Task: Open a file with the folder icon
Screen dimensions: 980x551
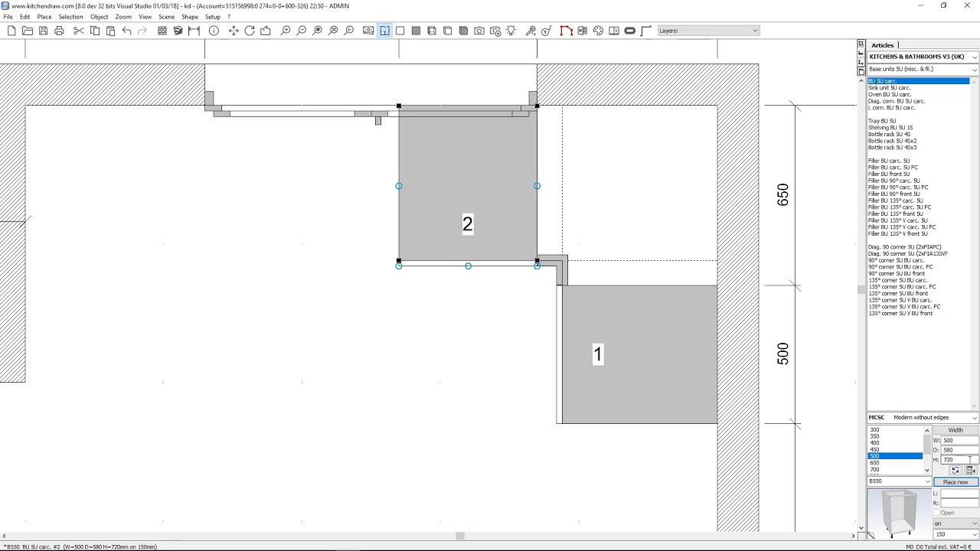Action: (28, 31)
